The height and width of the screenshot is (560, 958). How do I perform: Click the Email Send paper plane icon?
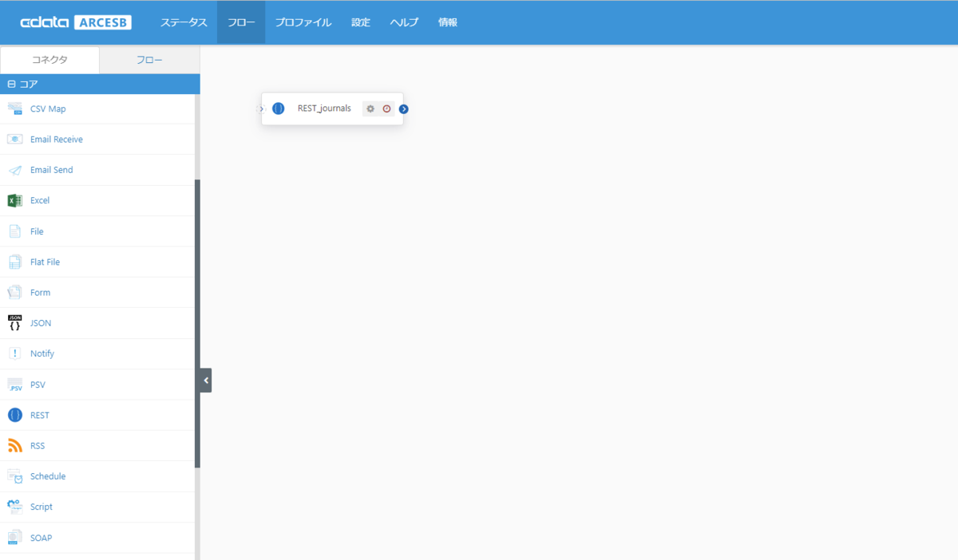pyautogui.click(x=14, y=170)
